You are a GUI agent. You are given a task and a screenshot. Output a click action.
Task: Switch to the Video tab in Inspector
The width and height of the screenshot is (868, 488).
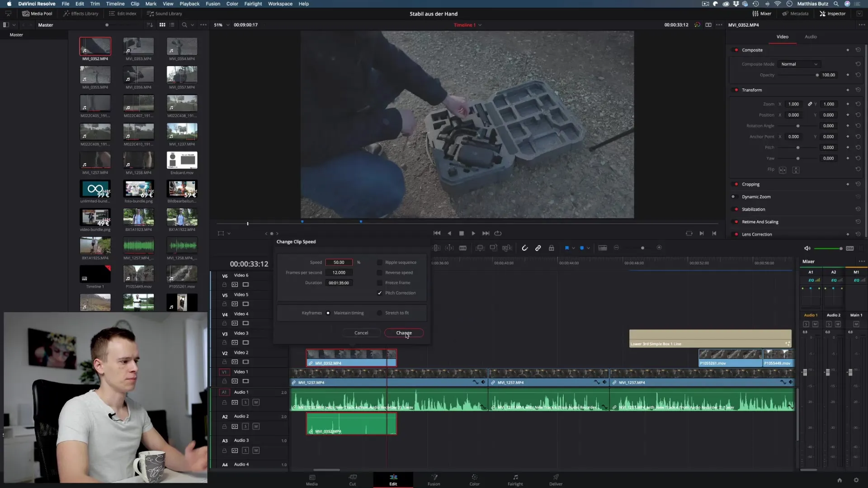(783, 37)
